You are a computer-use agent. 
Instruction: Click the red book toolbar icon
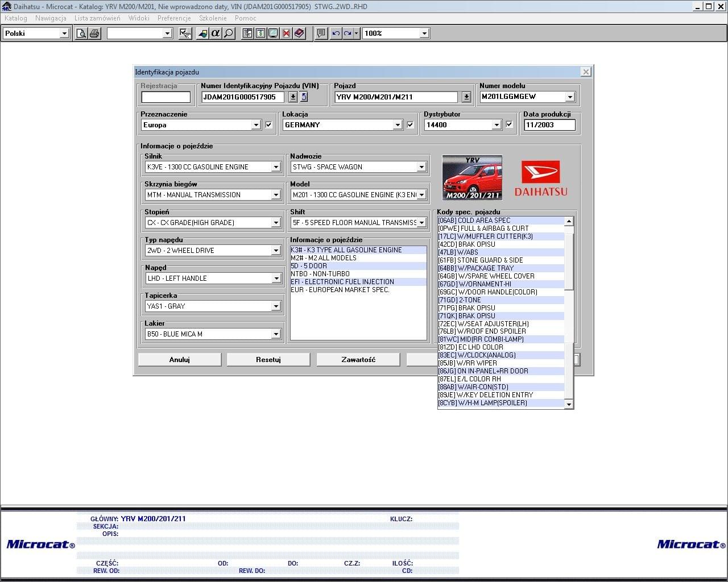(300, 34)
